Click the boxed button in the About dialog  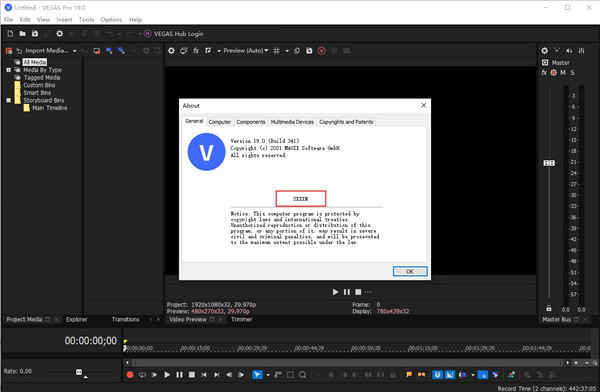click(301, 199)
